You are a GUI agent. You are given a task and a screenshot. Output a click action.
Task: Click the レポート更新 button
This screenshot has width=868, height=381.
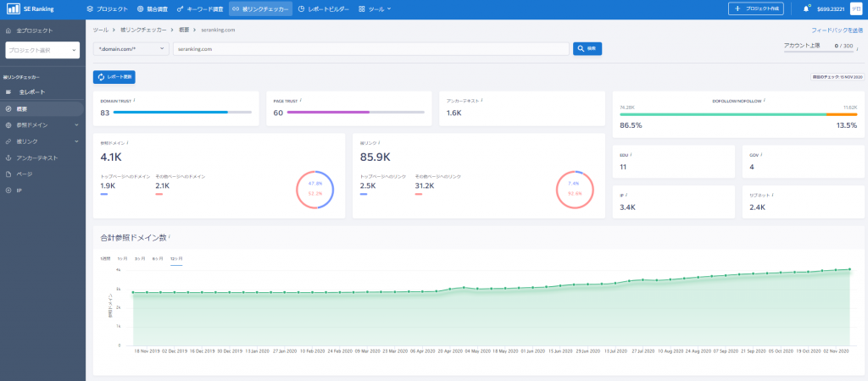coord(114,77)
